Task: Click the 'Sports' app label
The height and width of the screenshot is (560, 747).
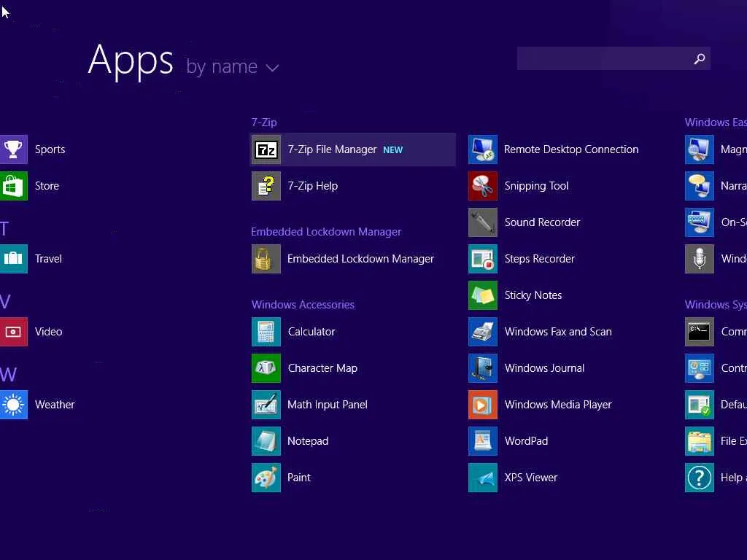Action: tap(50, 149)
